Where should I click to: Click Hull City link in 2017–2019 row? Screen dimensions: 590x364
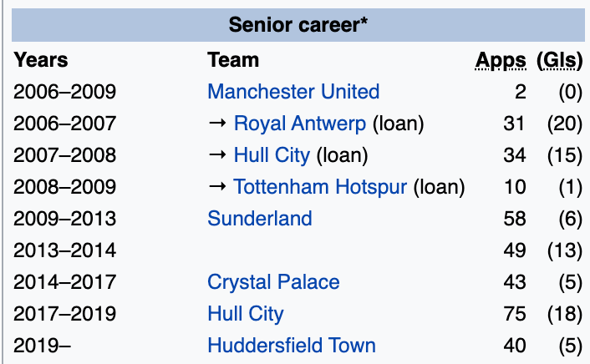click(245, 314)
